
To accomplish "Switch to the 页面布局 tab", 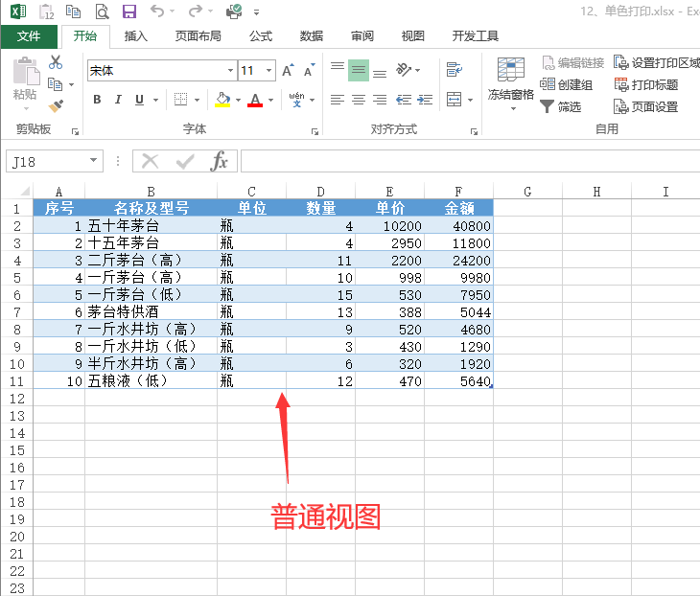I will pyautogui.click(x=198, y=36).
